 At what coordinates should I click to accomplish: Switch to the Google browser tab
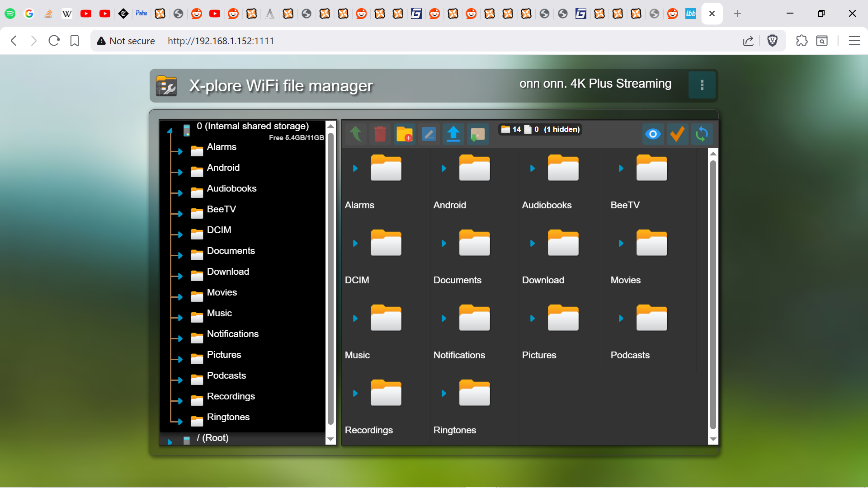tap(29, 14)
